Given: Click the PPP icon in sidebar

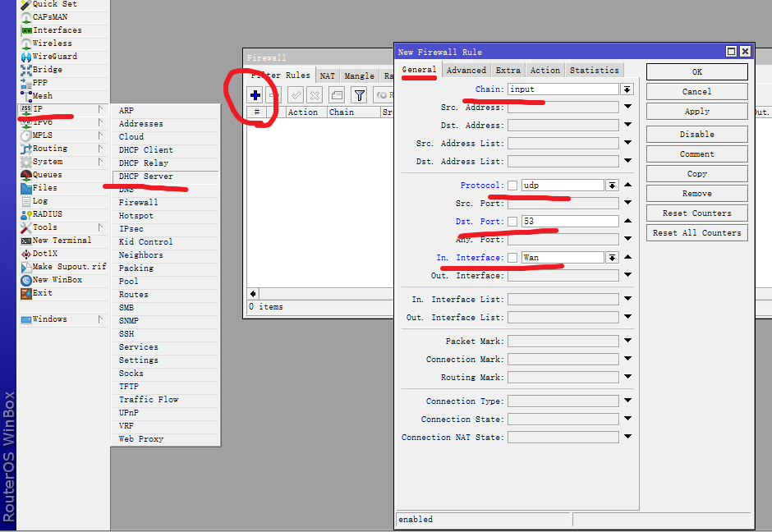Looking at the screenshot, I should pyautogui.click(x=26, y=83).
